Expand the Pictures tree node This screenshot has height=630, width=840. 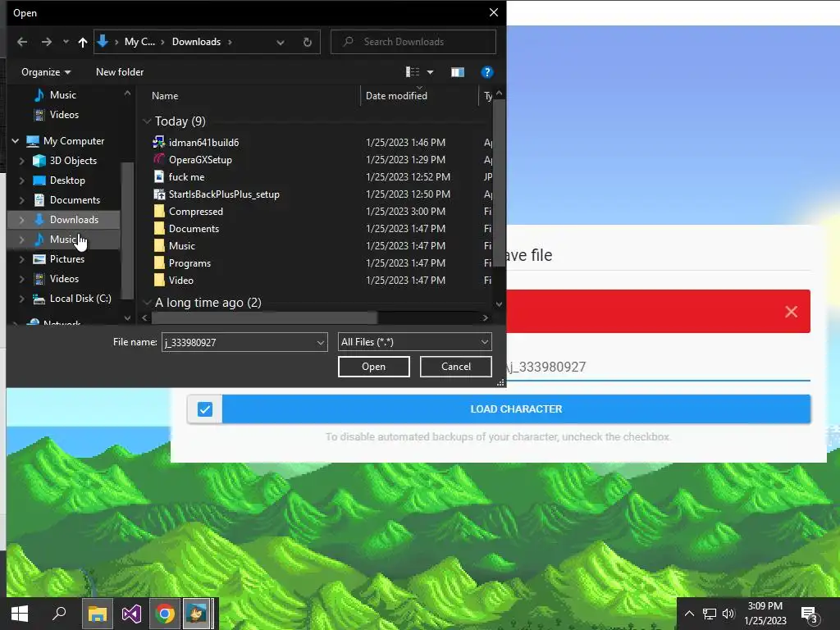21,259
